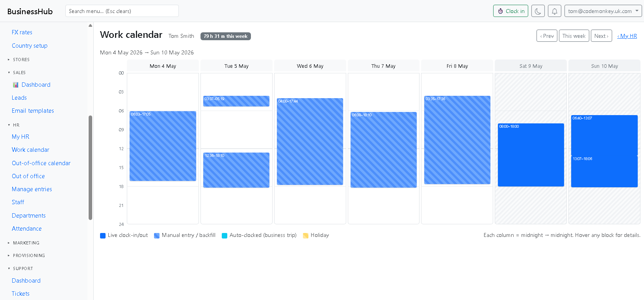644x300 pixels.
Task: Open Tickets in sidebar
Action: click(x=20, y=294)
